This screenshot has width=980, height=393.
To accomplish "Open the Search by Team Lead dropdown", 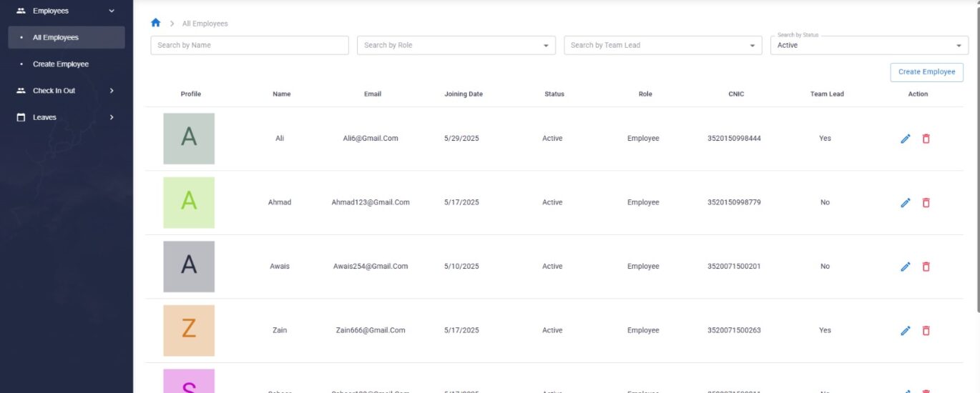I will (x=662, y=45).
